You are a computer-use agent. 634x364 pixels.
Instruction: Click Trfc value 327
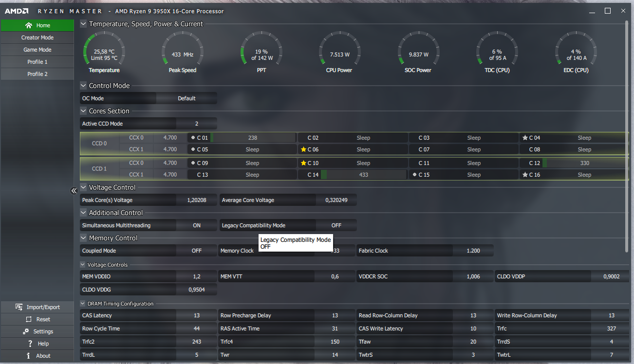coord(612,328)
